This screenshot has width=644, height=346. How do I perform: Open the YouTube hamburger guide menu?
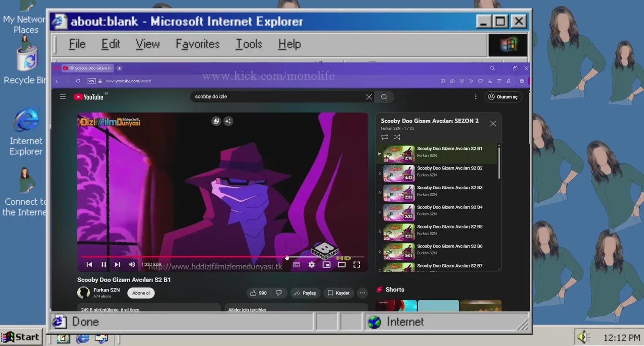click(x=62, y=97)
